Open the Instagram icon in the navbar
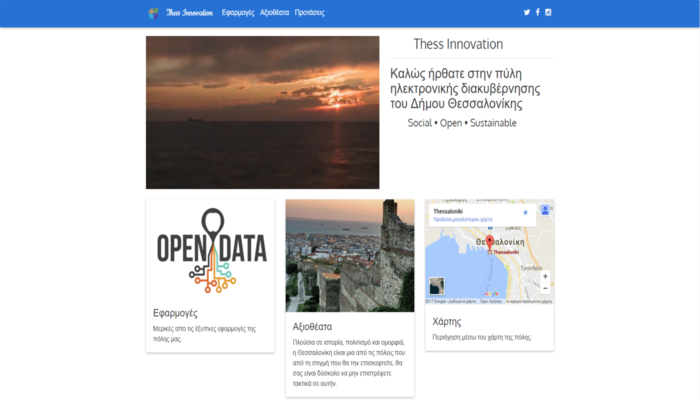This screenshot has width=700, height=400. coord(549,12)
